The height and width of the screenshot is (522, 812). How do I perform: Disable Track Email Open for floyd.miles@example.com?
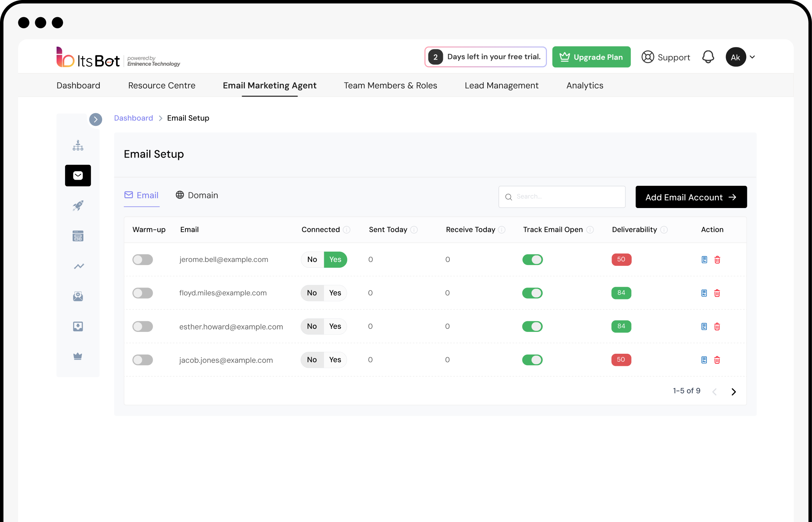532,293
